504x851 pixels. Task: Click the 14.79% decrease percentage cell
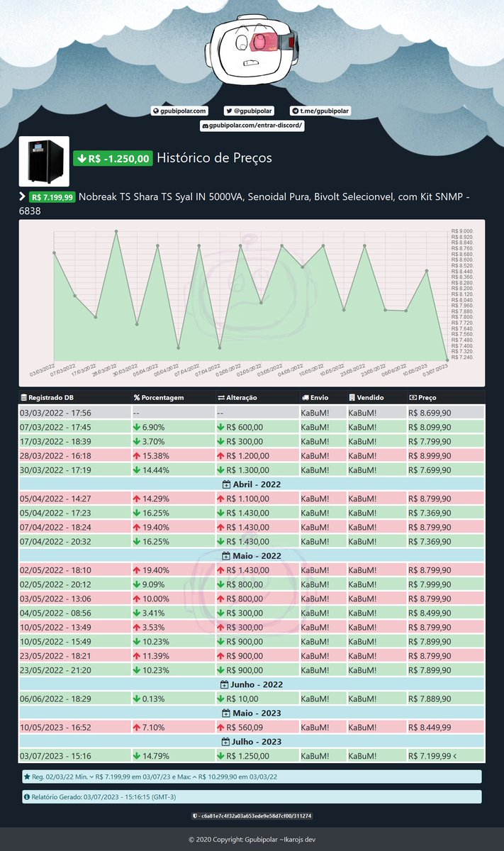pos(173,755)
